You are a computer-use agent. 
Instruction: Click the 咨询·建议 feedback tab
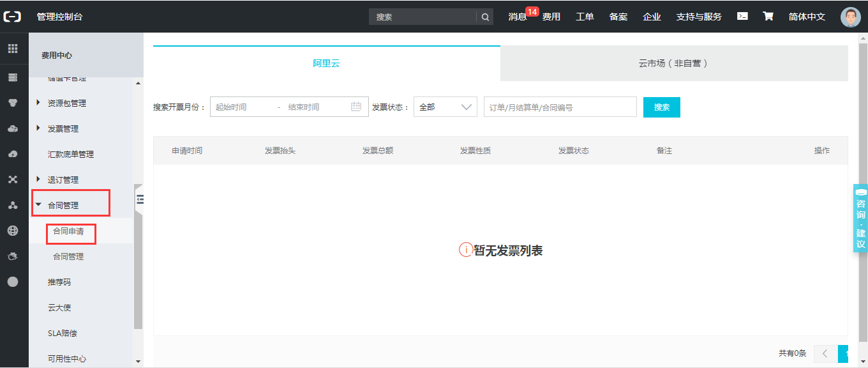pos(860,218)
